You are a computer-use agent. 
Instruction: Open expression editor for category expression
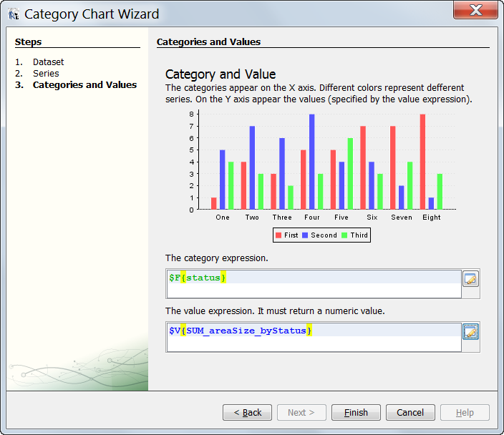pos(470,279)
